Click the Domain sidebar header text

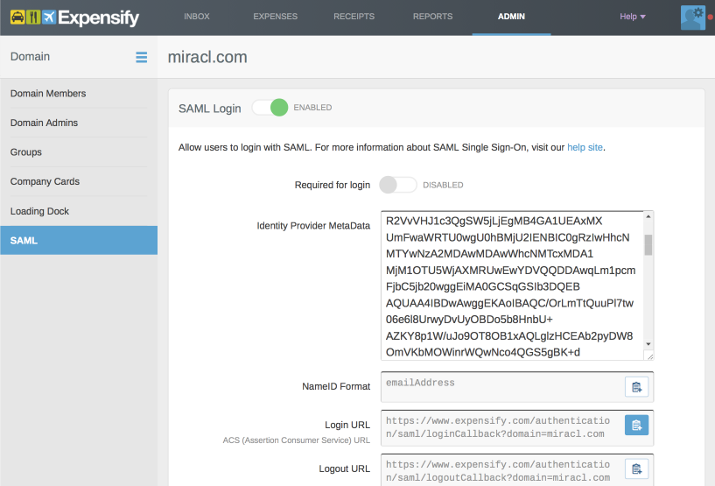(x=30, y=57)
